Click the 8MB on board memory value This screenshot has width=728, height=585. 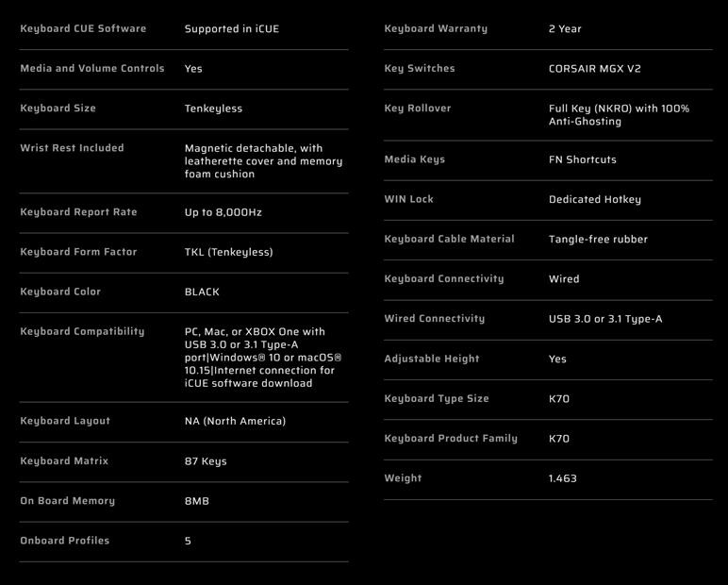(196, 501)
